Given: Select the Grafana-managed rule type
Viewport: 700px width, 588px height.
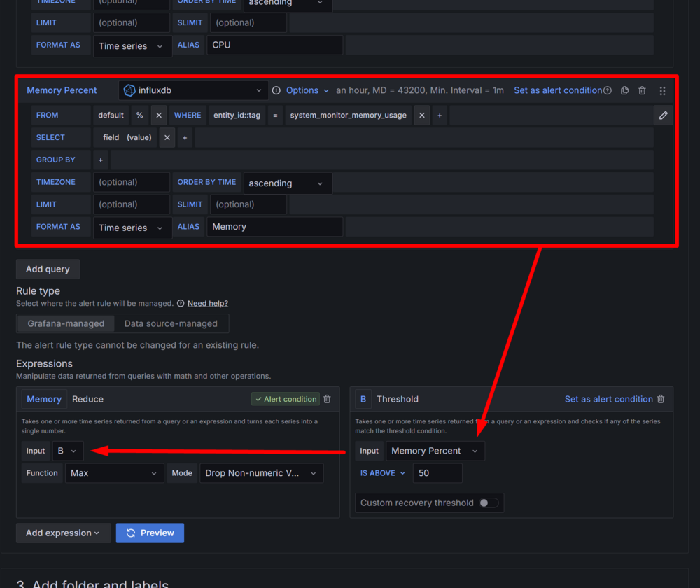Looking at the screenshot, I should (66, 323).
